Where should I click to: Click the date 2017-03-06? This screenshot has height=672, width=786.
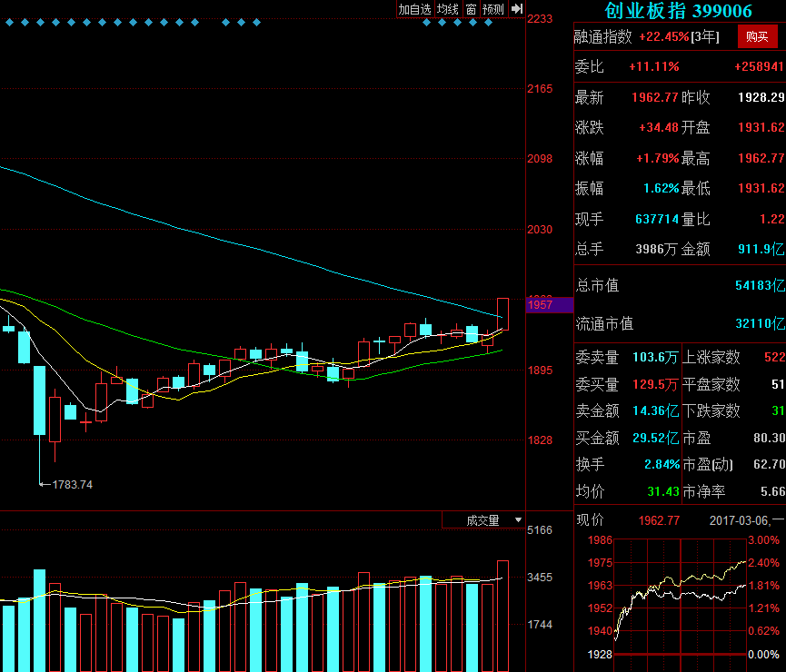click(739, 521)
